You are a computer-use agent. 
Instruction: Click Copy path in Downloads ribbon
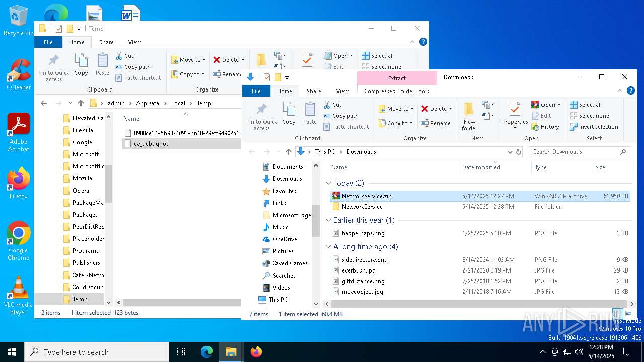tap(341, 116)
